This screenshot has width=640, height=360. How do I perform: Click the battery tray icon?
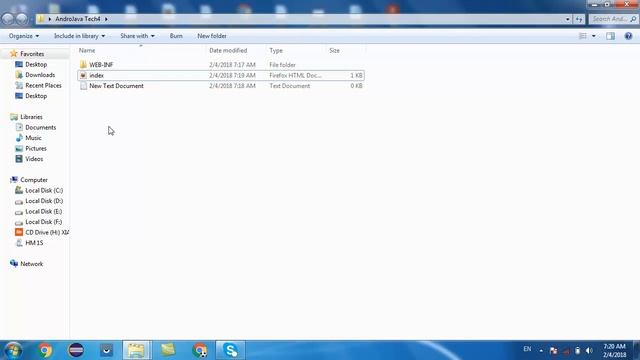pos(578,350)
